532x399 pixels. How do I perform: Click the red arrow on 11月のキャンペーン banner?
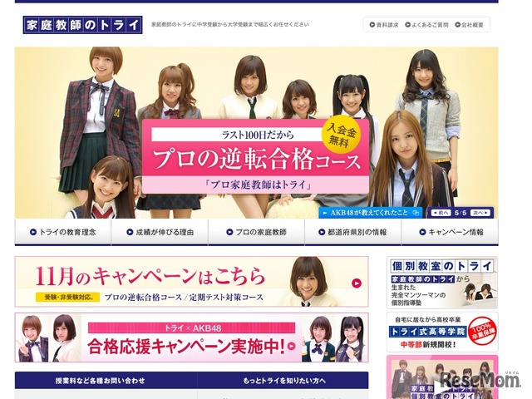tap(357, 283)
